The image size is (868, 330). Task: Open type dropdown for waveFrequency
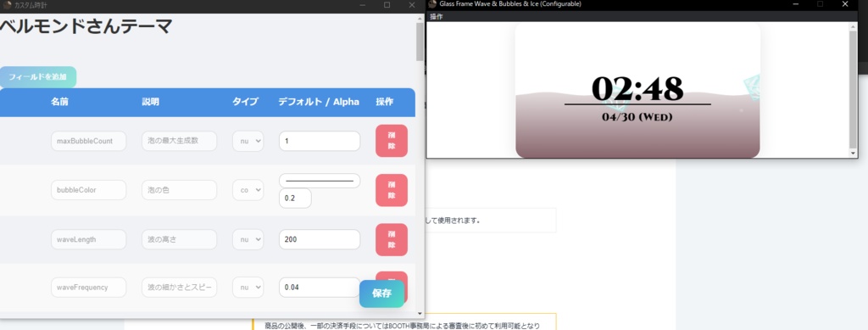[248, 288]
